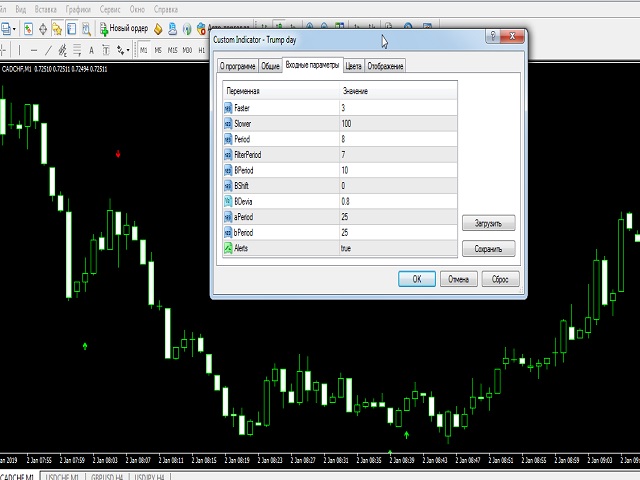Screen dimensions: 640x480
Task: Click the Отмена button
Action: click(458, 279)
